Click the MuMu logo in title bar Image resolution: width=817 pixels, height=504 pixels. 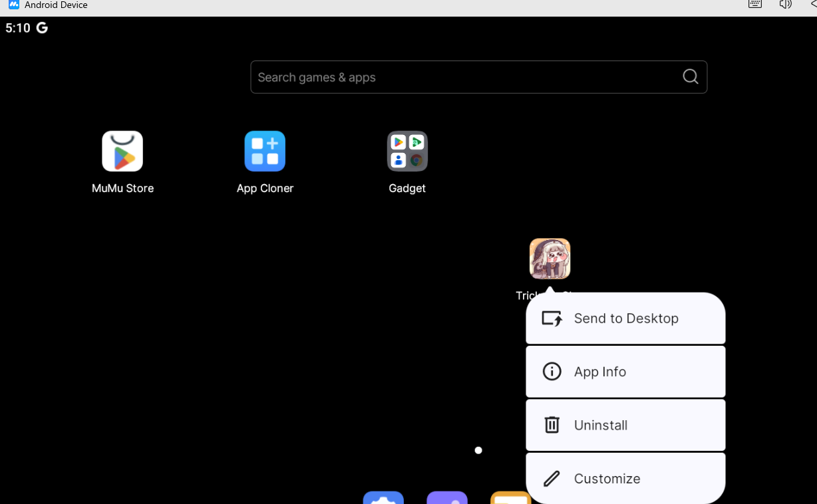click(14, 4)
